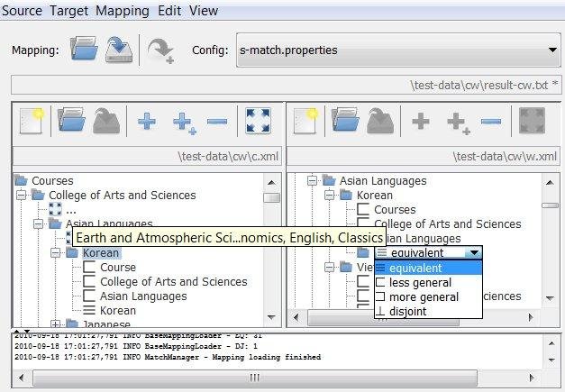Collapse source Asian Languages node
Viewport: 565px width, 392px height.
[x=38, y=224]
